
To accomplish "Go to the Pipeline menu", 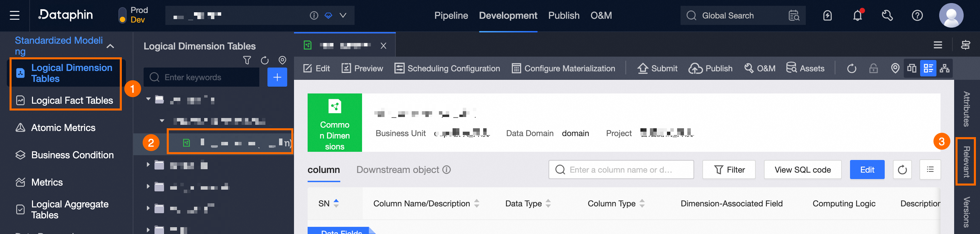I will pyautogui.click(x=451, y=16).
